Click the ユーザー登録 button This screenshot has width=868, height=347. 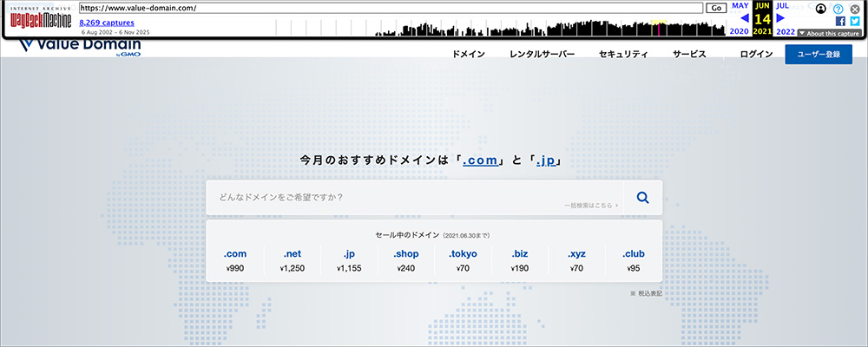click(819, 55)
